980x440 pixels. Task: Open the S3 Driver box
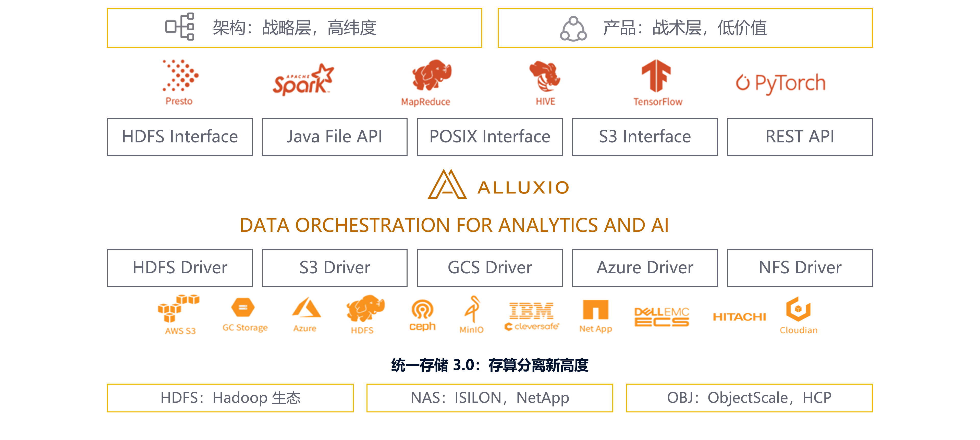coord(334,267)
